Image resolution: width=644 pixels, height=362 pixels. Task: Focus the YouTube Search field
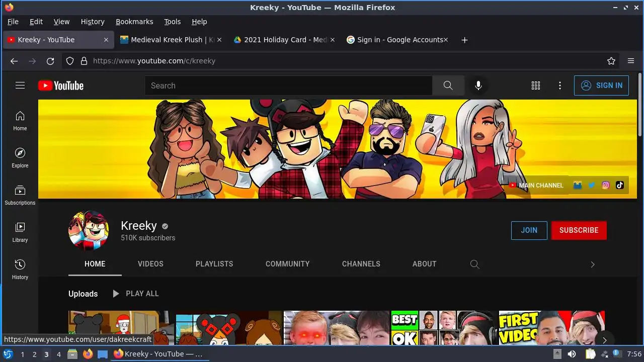tap(288, 85)
